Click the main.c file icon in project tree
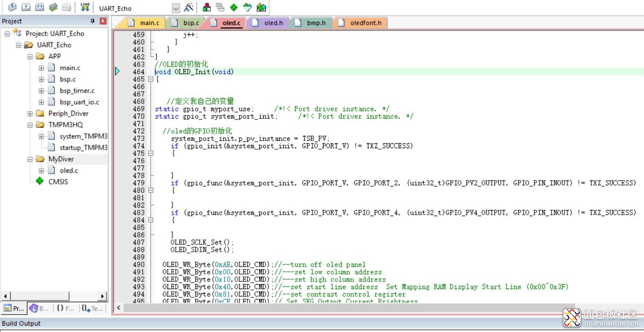 coord(52,67)
